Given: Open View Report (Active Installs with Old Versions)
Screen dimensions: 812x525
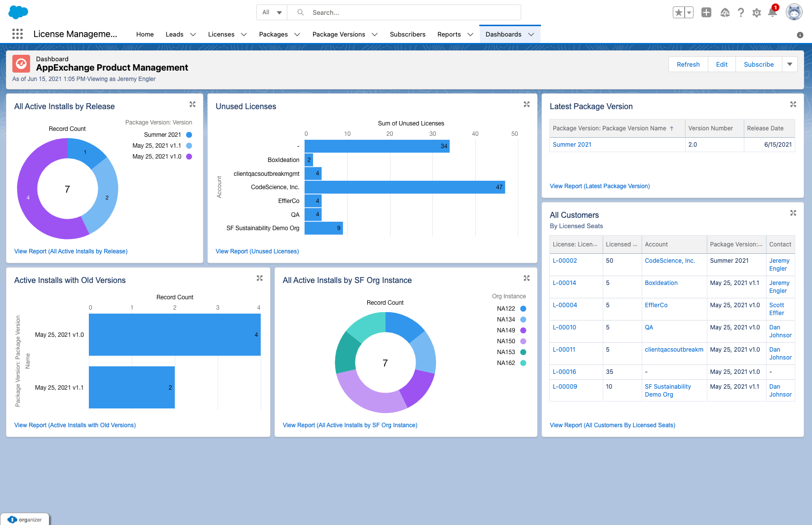Looking at the screenshot, I should point(75,425).
